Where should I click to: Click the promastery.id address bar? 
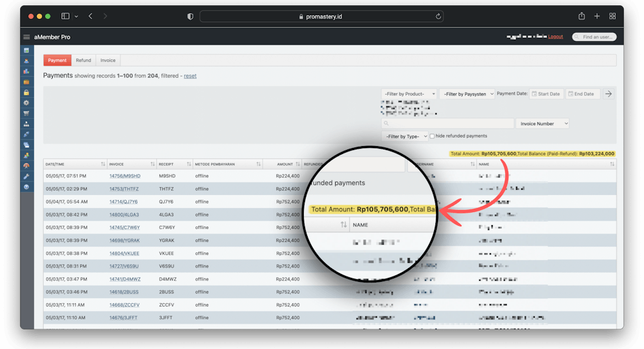[x=321, y=16]
